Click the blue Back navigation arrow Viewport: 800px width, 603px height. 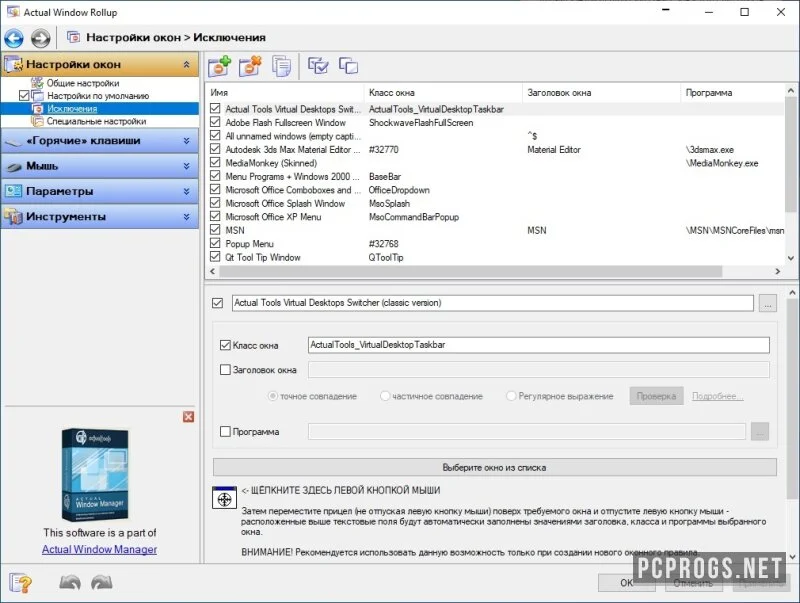(14, 38)
